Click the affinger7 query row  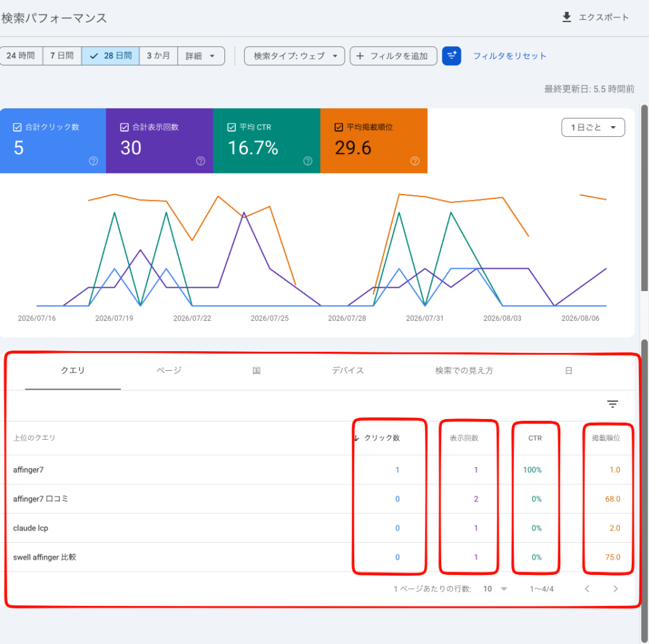(x=317, y=470)
